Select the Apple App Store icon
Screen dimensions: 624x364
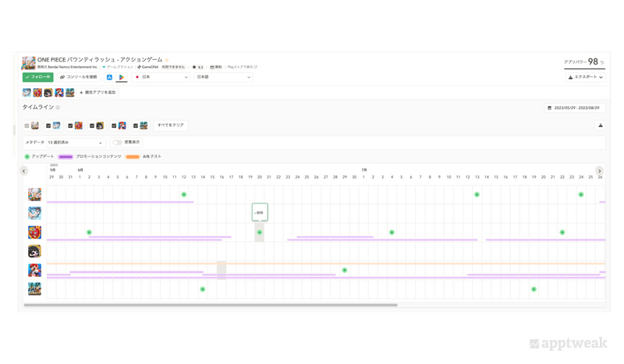(x=109, y=77)
